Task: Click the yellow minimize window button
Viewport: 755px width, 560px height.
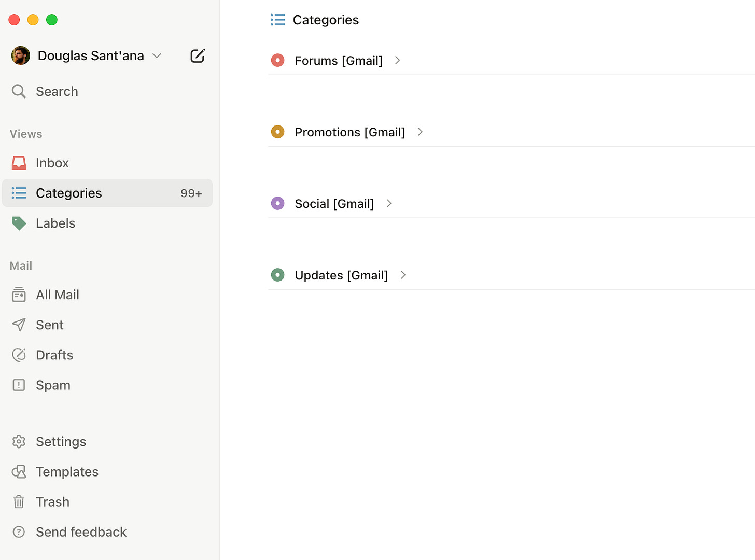Action: [x=33, y=20]
